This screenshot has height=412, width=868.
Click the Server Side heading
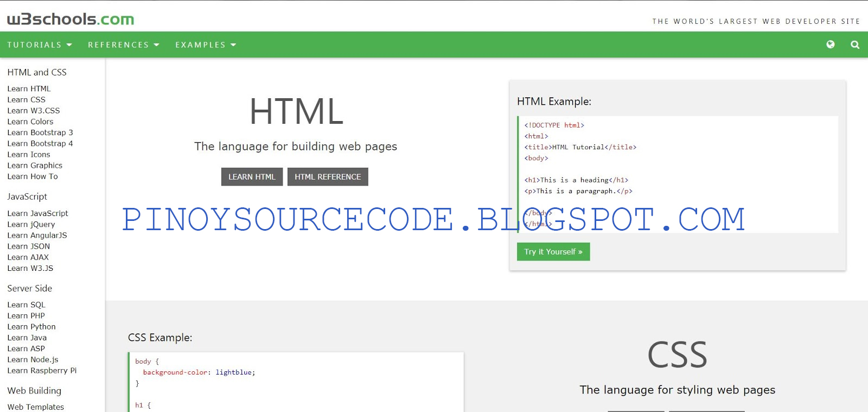pos(30,288)
